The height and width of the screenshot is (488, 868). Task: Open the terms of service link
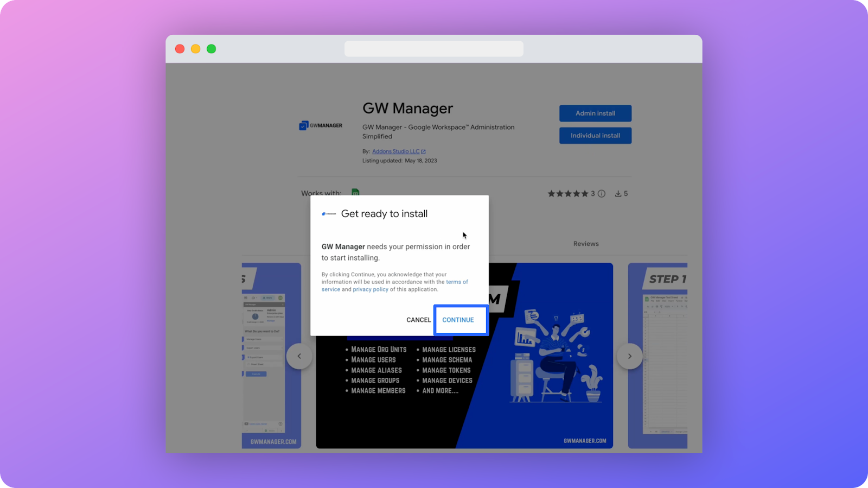(x=395, y=286)
